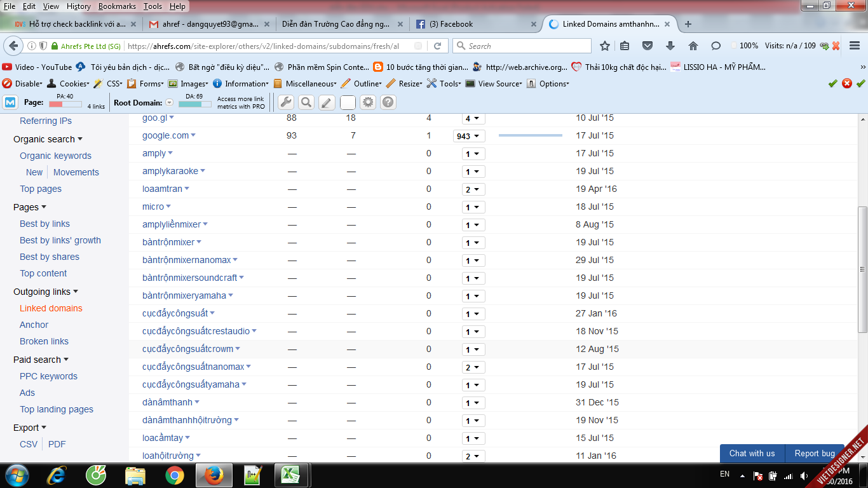The image size is (868, 488).
Task: Click the Report bug button
Action: point(815,453)
